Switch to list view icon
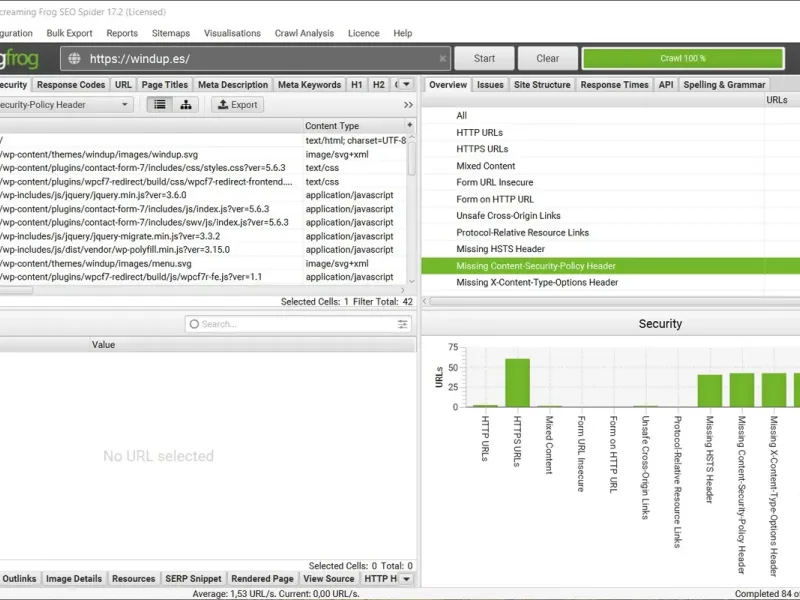 pyautogui.click(x=160, y=105)
